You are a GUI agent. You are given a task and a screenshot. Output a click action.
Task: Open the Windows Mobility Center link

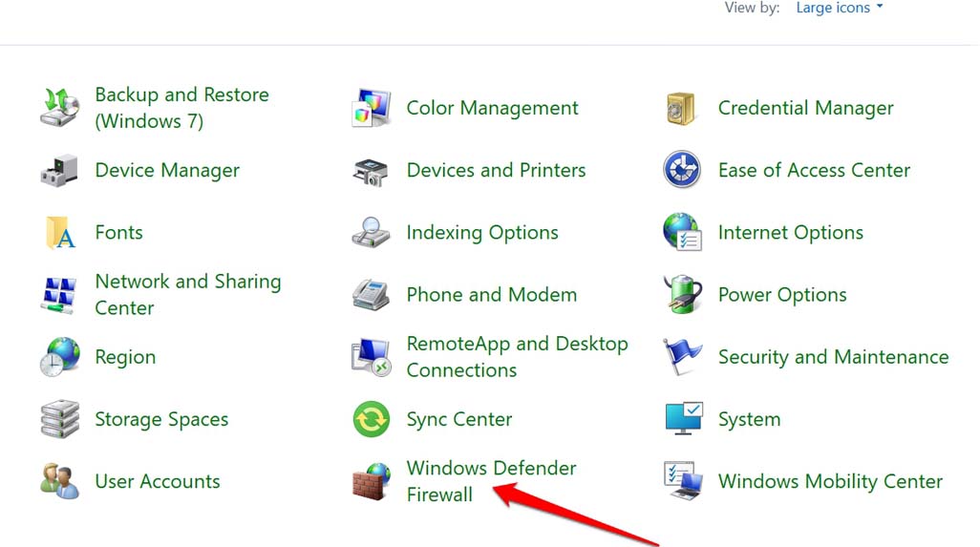pos(829,482)
